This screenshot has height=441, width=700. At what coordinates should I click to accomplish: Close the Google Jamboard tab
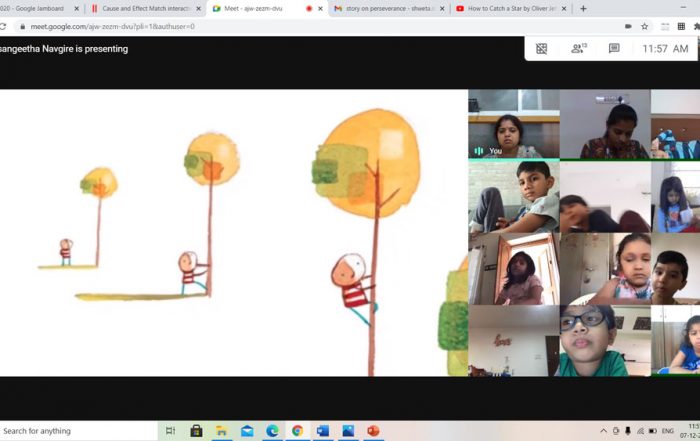76,8
